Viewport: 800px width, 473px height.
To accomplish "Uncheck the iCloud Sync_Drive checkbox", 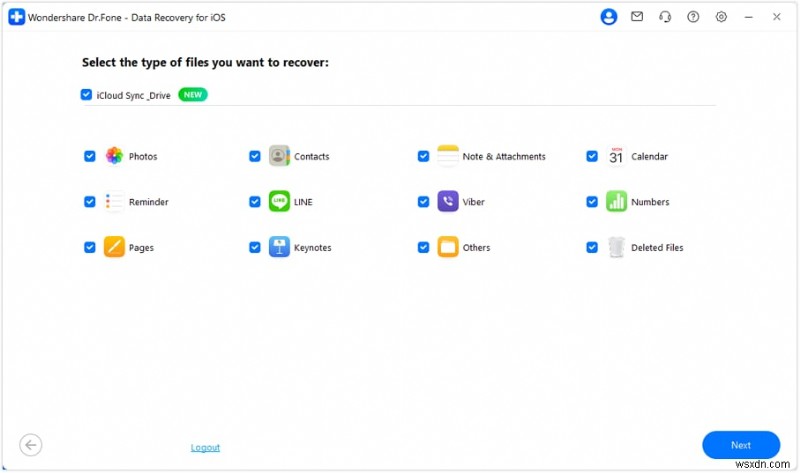I will 86,94.
